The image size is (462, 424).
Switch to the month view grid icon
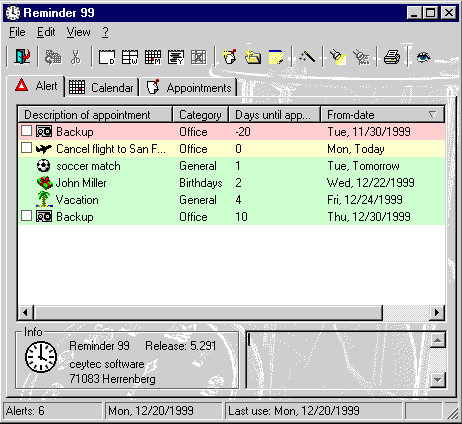coord(153,57)
